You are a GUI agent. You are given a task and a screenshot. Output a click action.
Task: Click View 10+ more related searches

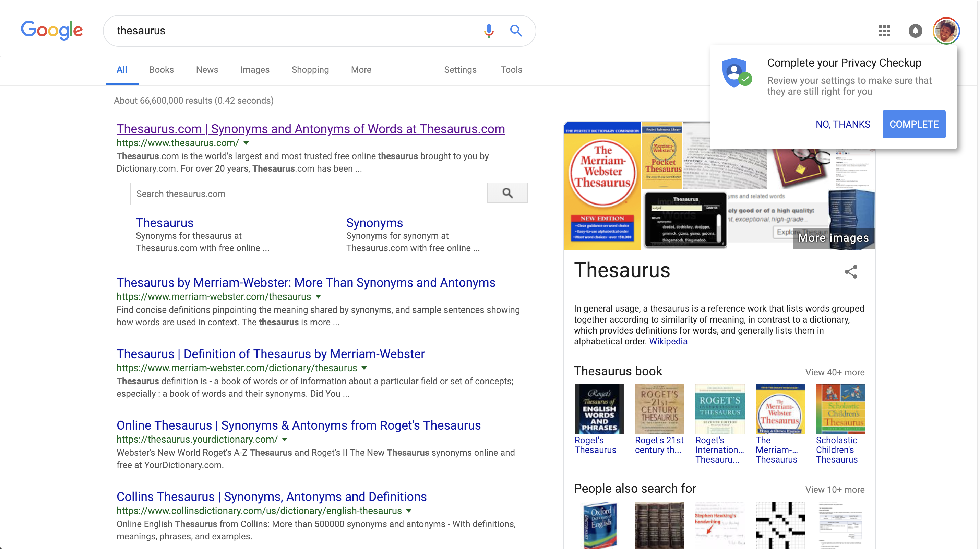pyautogui.click(x=835, y=490)
